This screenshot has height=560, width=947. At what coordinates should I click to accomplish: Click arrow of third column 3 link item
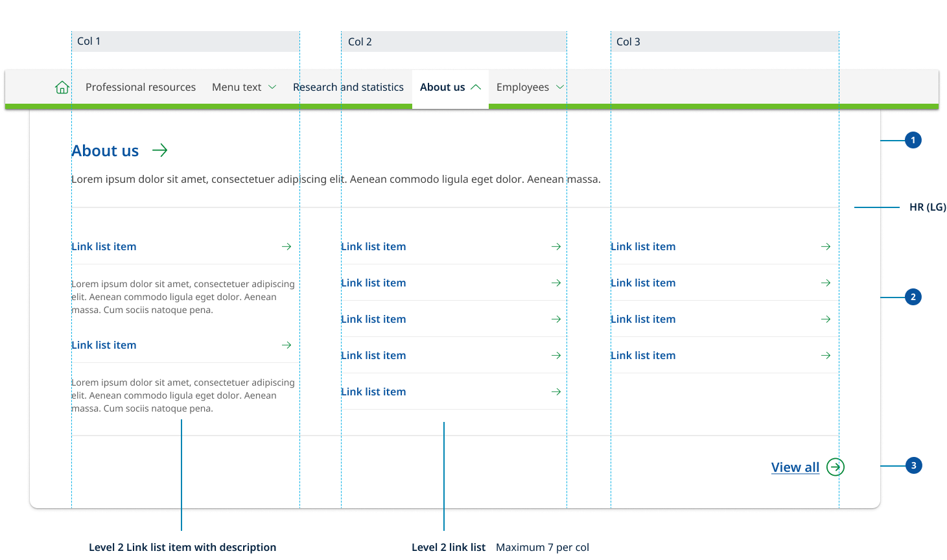click(826, 320)
